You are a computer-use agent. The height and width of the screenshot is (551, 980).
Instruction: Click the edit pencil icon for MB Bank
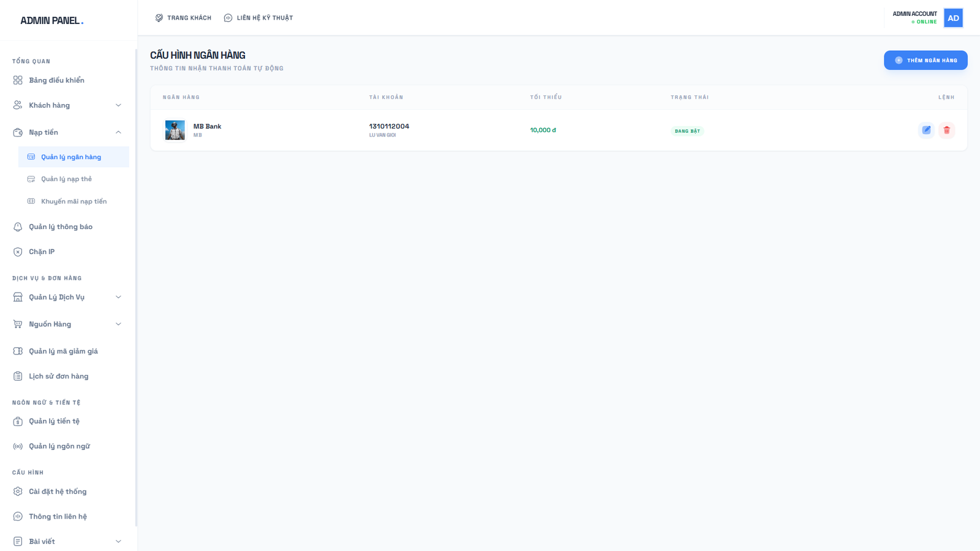coord(926,130)
